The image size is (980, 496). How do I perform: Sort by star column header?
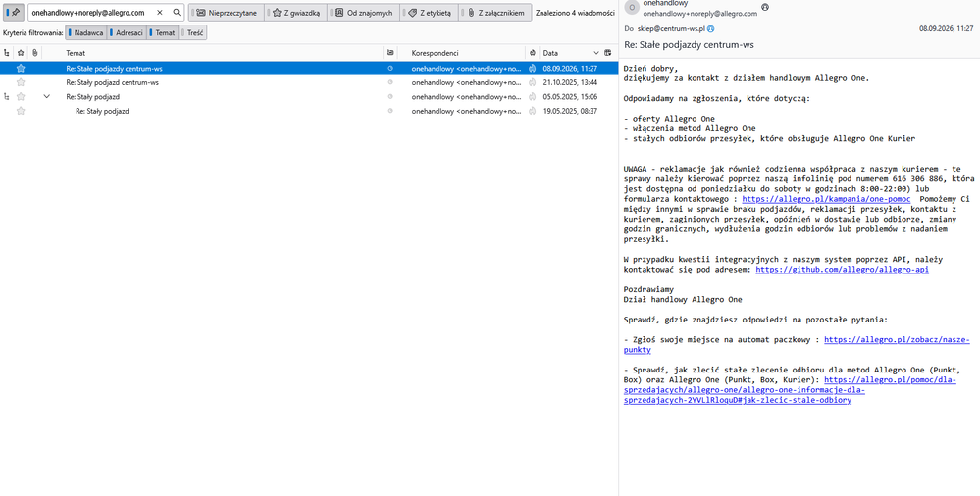pyautogui.click(x=21, y=53)
